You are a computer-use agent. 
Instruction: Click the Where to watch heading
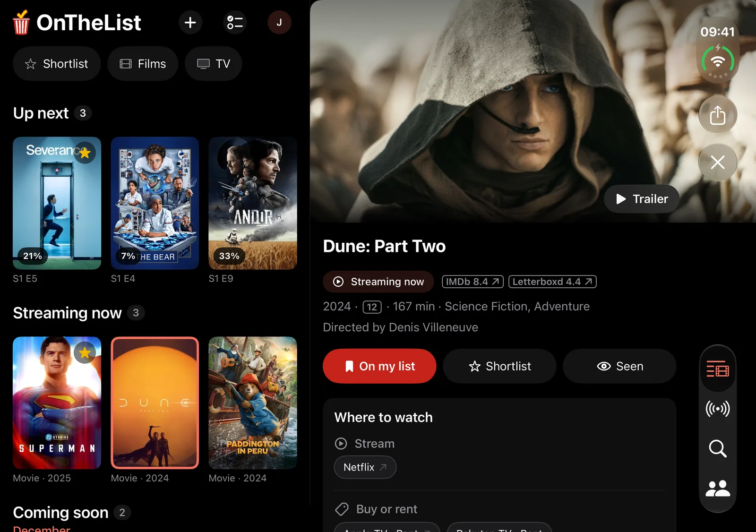(384, 418)
